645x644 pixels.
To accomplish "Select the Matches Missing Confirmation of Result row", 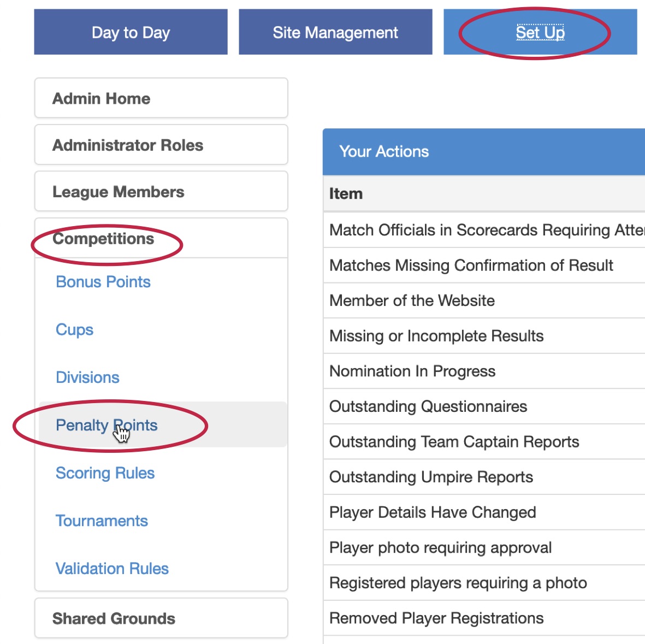I will pyautogui.click(x=484, y=265).
